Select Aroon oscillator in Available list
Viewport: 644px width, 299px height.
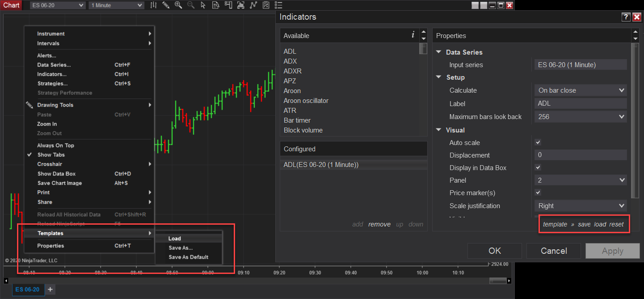coord(306,101)
